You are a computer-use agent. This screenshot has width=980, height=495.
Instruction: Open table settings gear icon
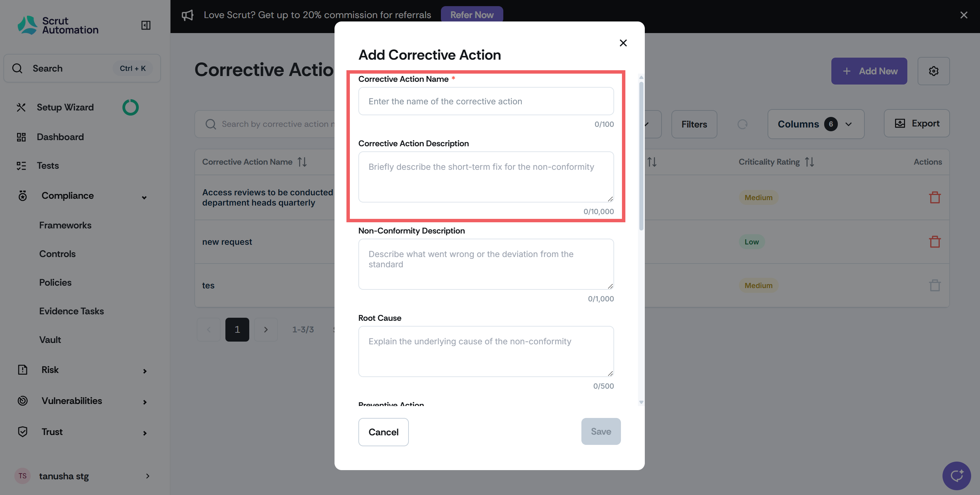[x=933, y=71]
